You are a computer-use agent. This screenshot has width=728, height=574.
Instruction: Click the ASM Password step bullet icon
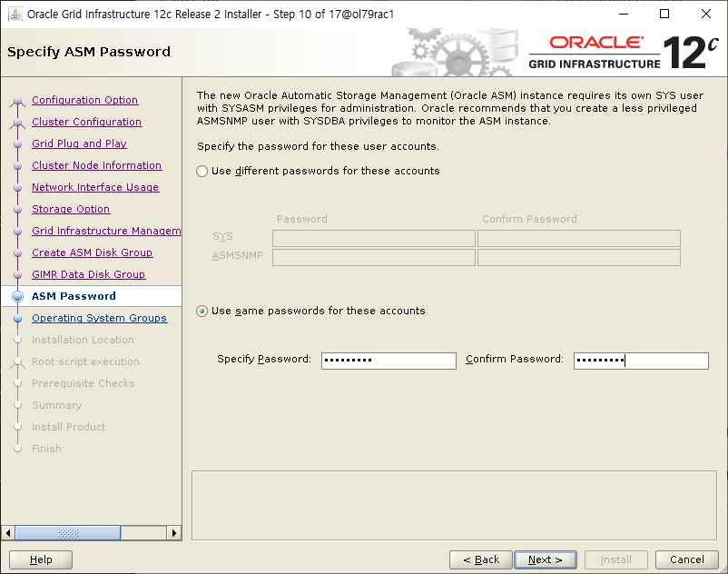17,296
